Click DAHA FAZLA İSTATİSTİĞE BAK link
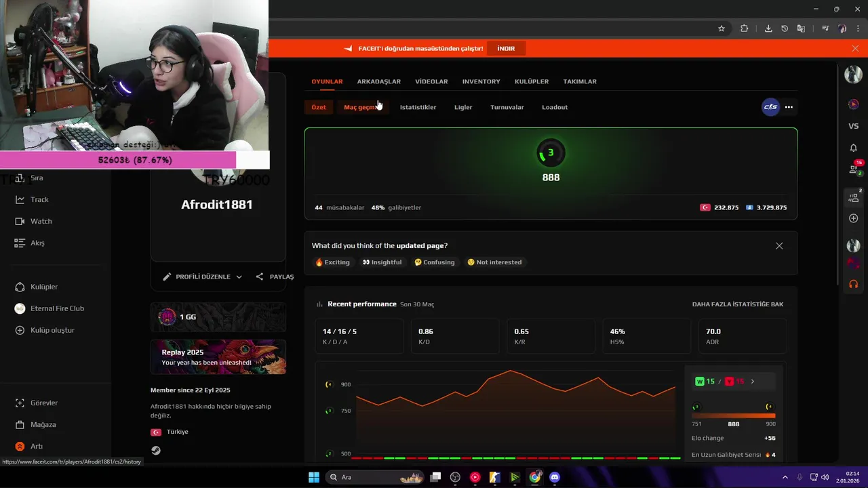The width and height of the screenshot is (868, 488). click(738, 304)
